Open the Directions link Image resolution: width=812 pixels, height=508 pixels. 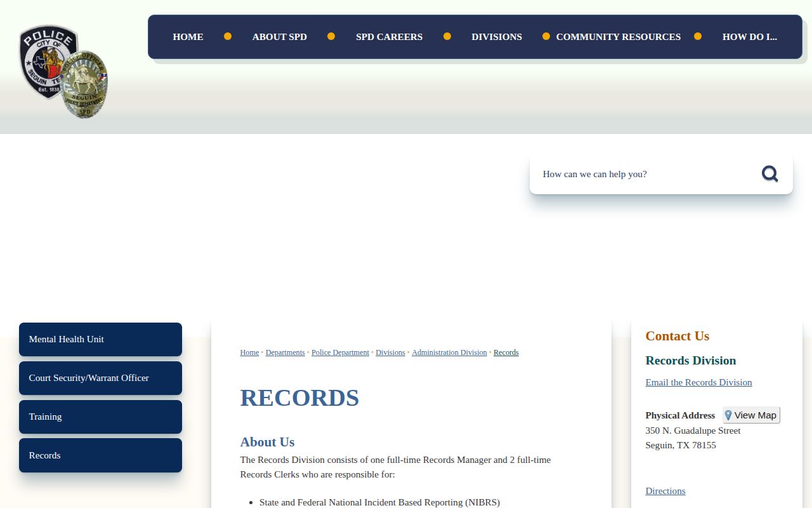coord(665,491)
